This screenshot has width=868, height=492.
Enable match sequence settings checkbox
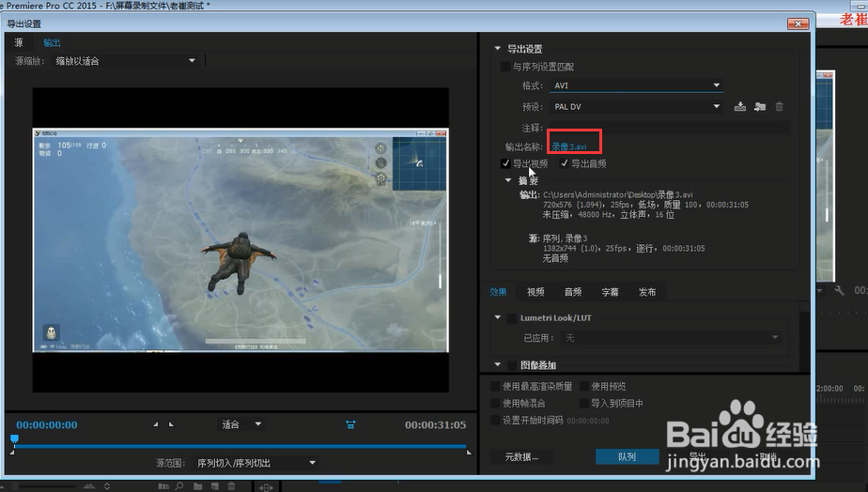504,67
